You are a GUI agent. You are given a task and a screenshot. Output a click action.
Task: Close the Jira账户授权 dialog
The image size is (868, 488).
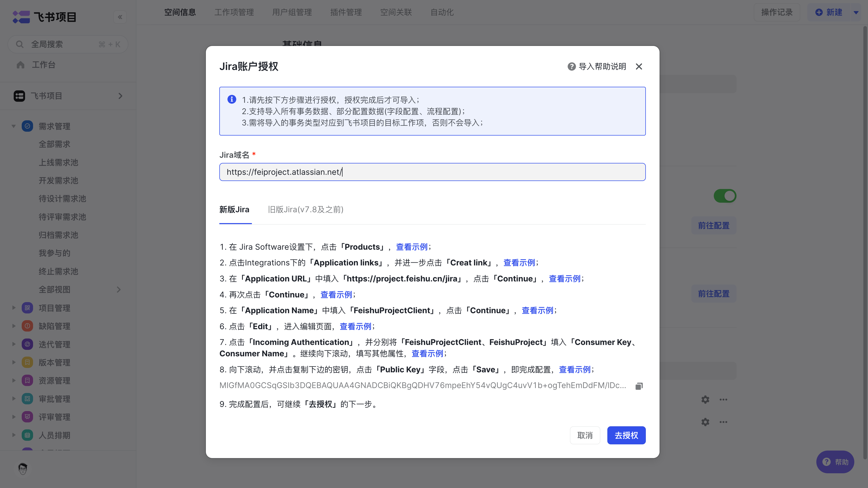(x=639, y=66)
